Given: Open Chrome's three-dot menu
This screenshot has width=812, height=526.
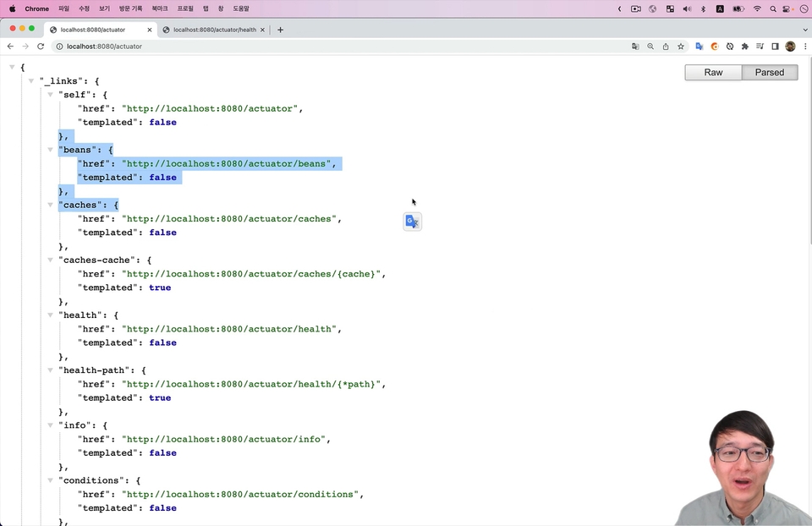Looking at the screenshot, I should [805, 46].
